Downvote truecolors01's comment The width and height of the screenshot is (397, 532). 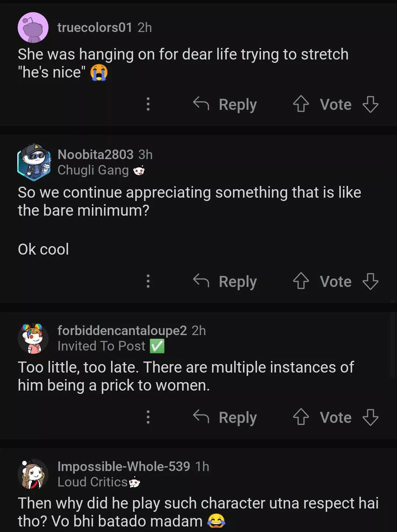(x=370, y=104)
